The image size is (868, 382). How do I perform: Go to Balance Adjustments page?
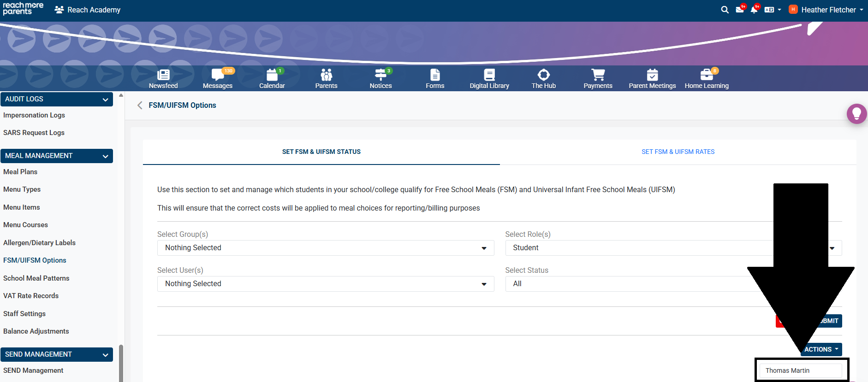[36, 331]
